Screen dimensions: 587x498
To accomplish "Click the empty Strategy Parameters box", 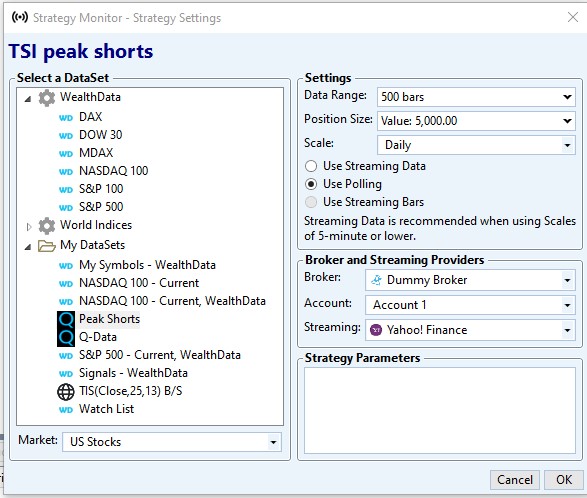I will pyautogui.click(x=440, y=410).
